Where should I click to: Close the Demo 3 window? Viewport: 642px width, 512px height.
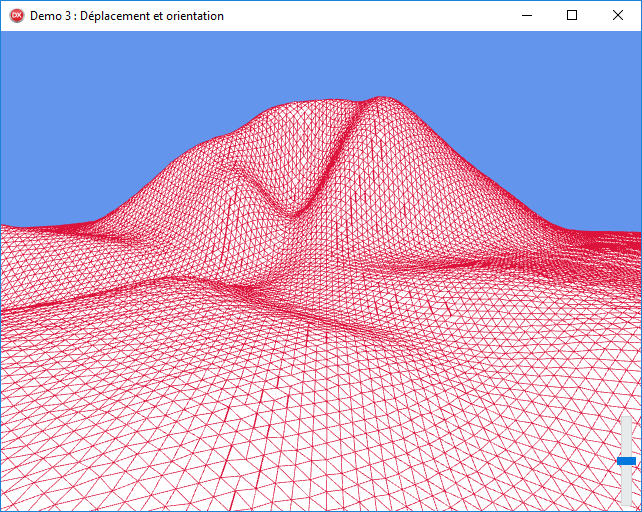point(618,16)
